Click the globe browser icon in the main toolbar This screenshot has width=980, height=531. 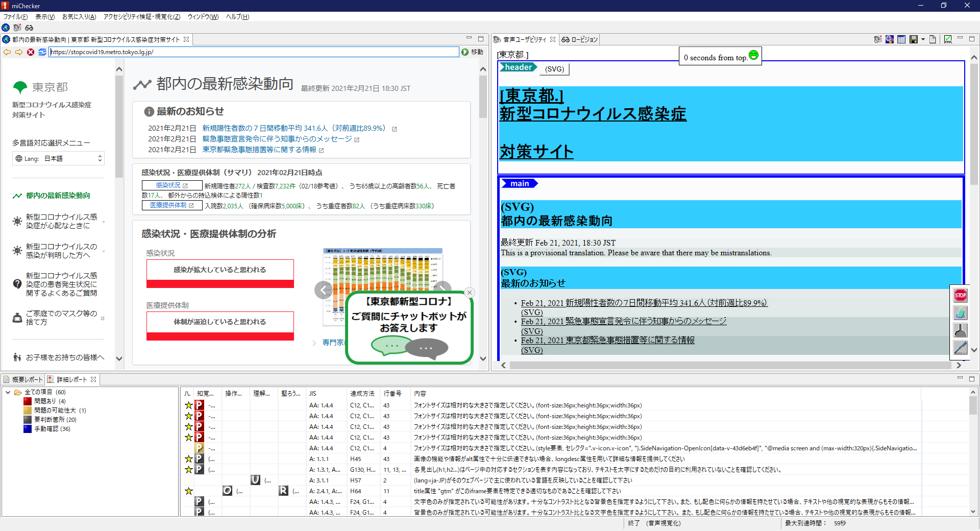coord(6,28)
